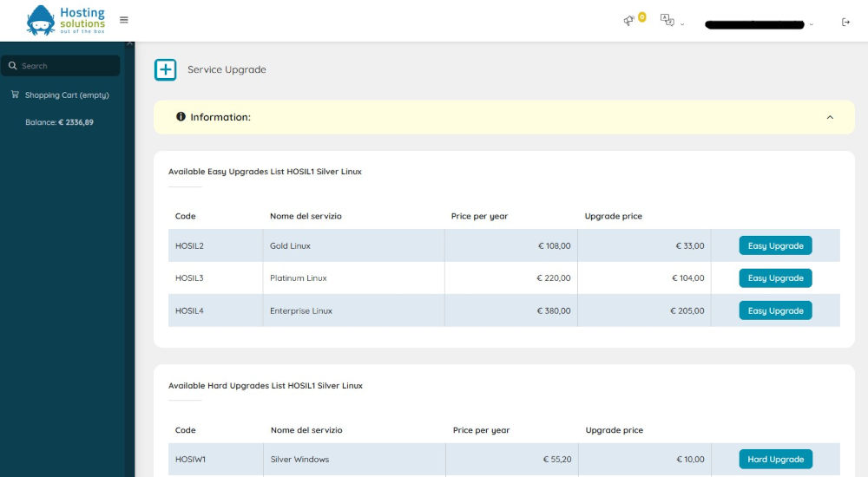Click the Hosting Solutions logo
The image size is (868, 477).
pos(65,20)
